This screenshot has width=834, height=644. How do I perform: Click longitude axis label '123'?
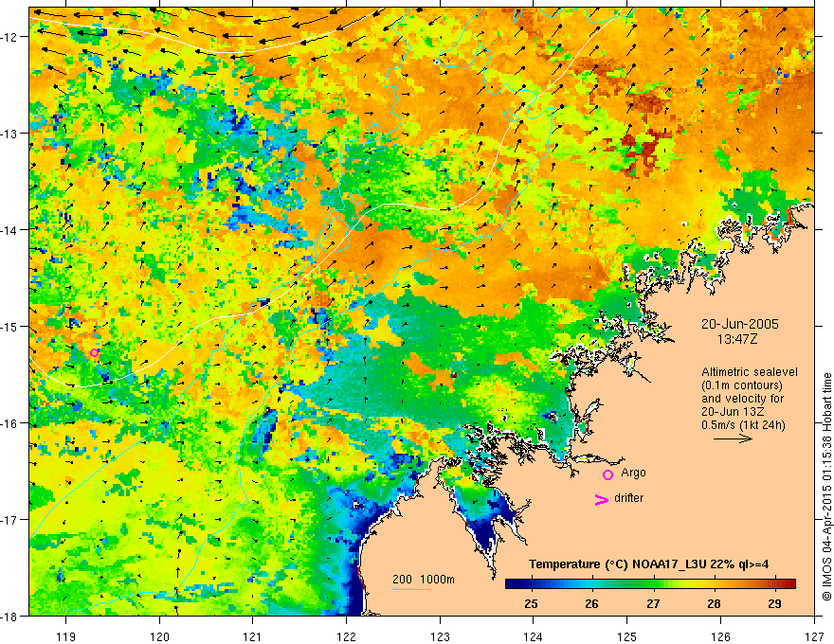pyautogui.click(x=440, y=636)
